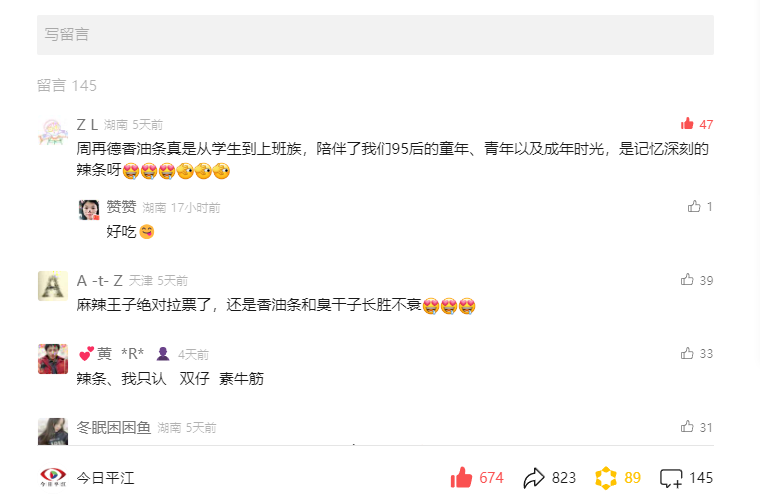The width and height of the screenshot is (760, 496).
Task: Like the 赞赞 reply saying 好吃
Action: (x=694, y=207)
